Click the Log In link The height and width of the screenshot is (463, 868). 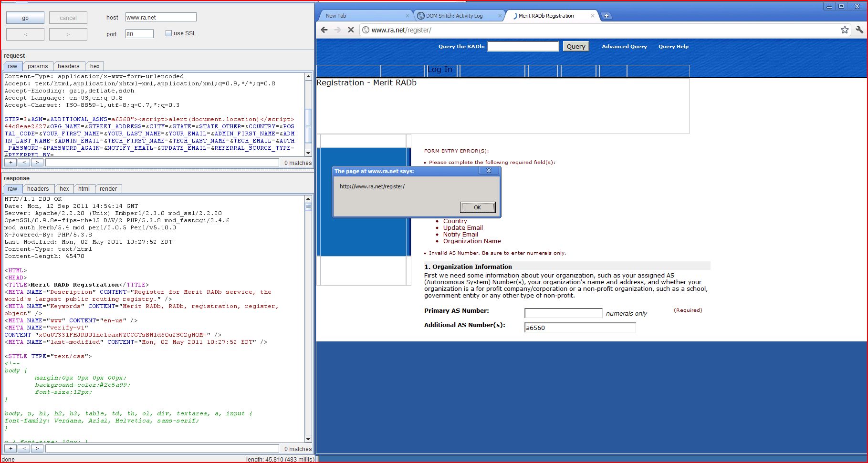pos(439,70)
